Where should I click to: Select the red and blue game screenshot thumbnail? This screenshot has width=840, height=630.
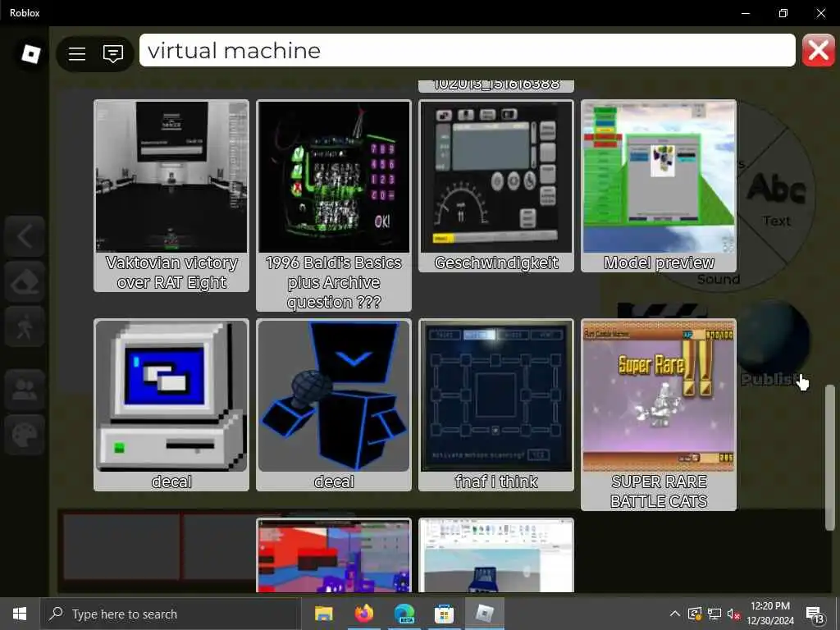coord(334,555)
